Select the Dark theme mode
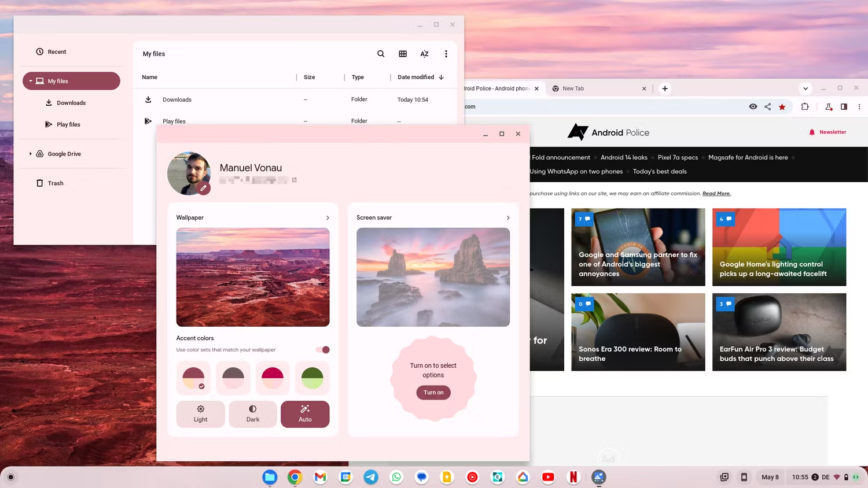Screen dimensions: 868x488 coord(253,414)
